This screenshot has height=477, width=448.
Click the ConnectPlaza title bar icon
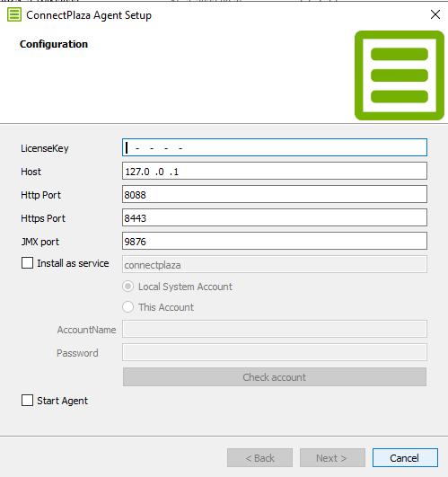point(14,15)
